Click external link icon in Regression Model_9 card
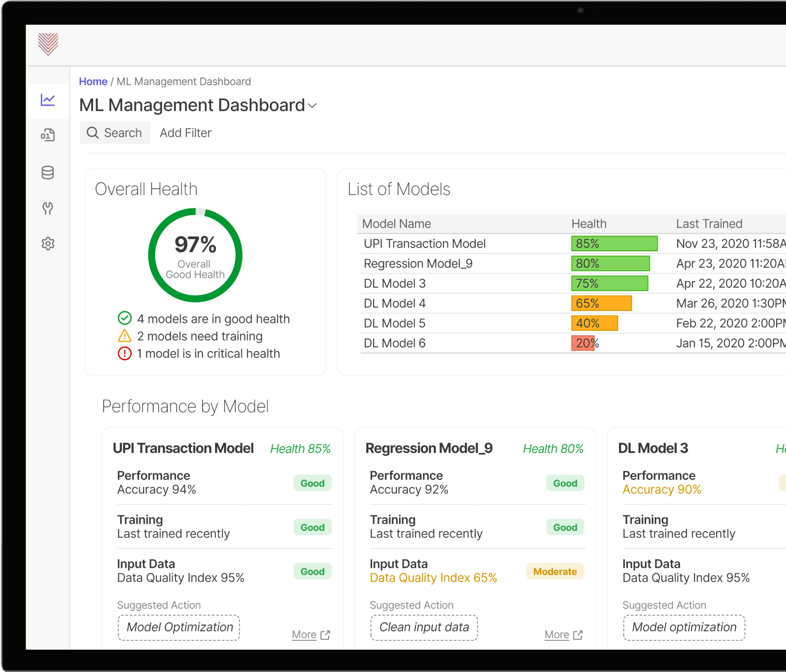The height and width of the screenshot is (672, 786). (578, 635)
